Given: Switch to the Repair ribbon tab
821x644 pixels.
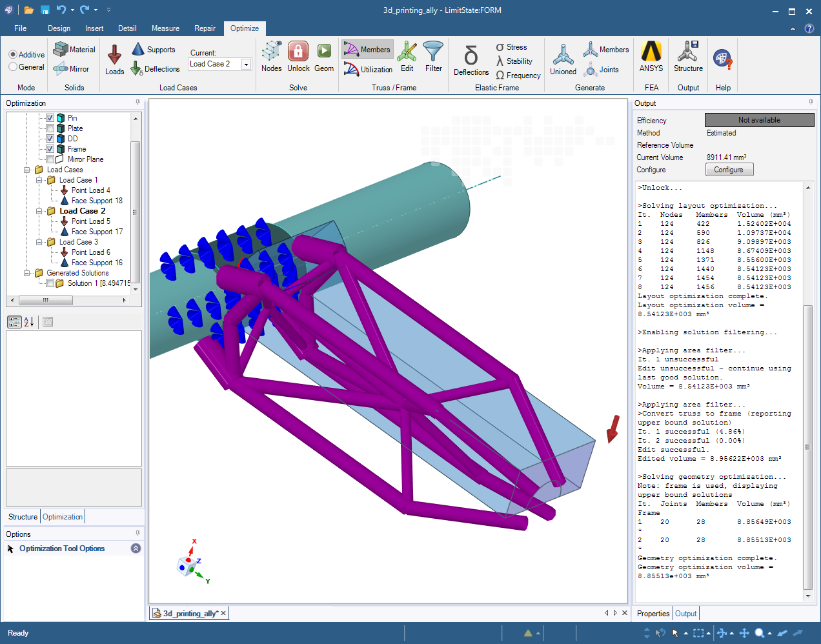Looking at the screenshot, I should (205, 28).
